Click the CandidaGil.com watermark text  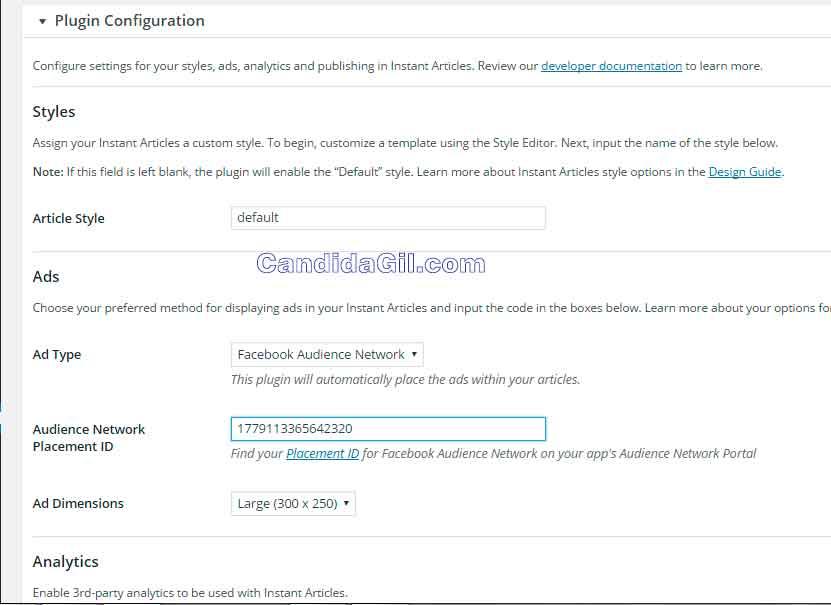tap(370, 264)
